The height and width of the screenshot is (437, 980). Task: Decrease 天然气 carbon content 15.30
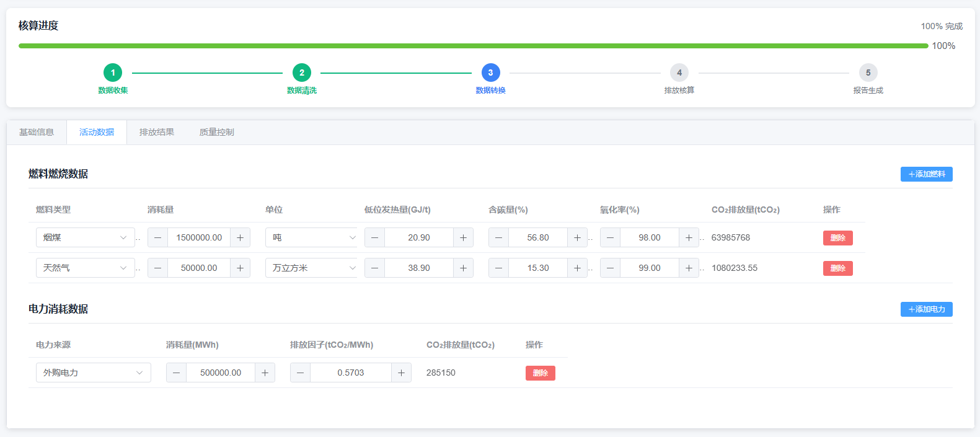498,268
